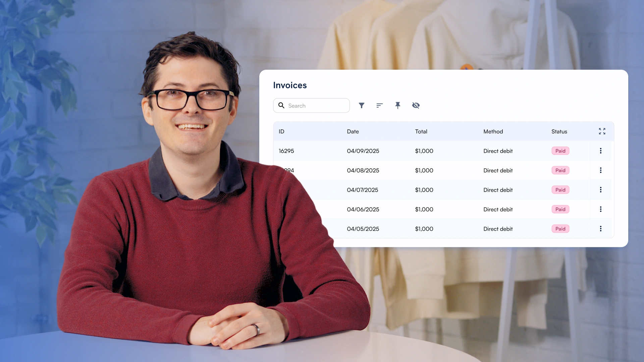
Task: Click invoice ID 16295
Action: pos(286,151)
